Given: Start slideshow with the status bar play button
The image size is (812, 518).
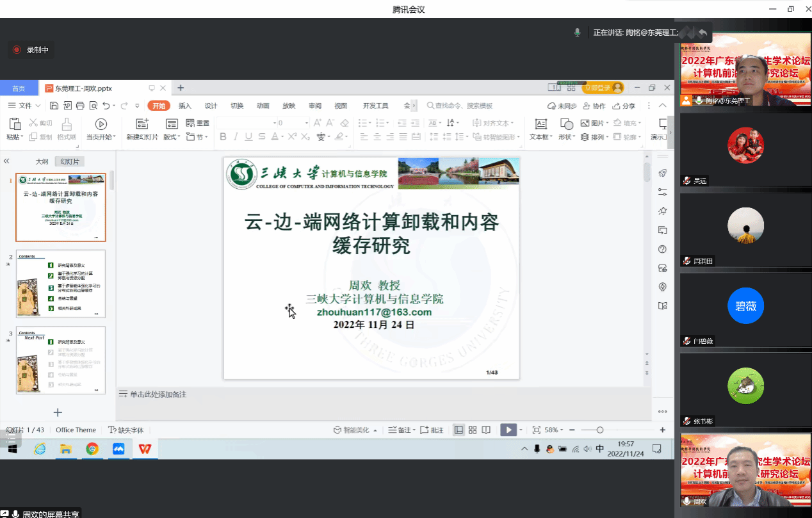Looking at the screenshot, I should (x=508, y=430).
